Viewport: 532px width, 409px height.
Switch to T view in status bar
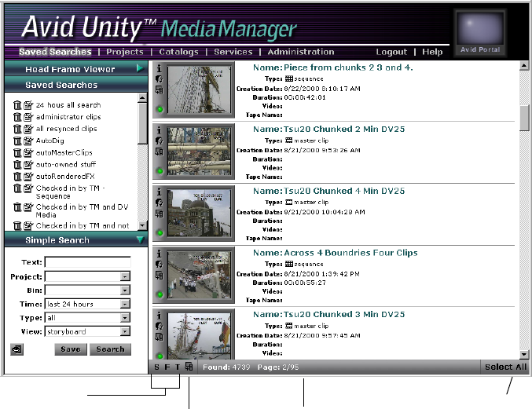178,367
